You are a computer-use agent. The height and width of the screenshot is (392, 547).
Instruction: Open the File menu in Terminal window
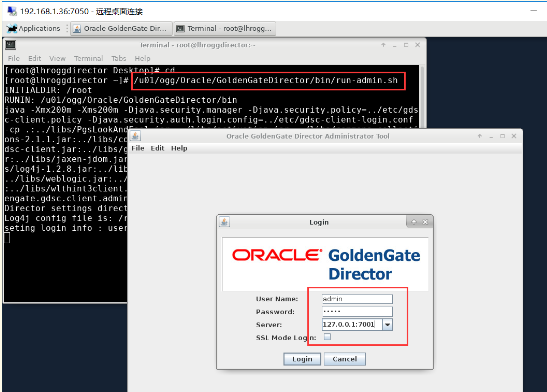coord(14,58)
